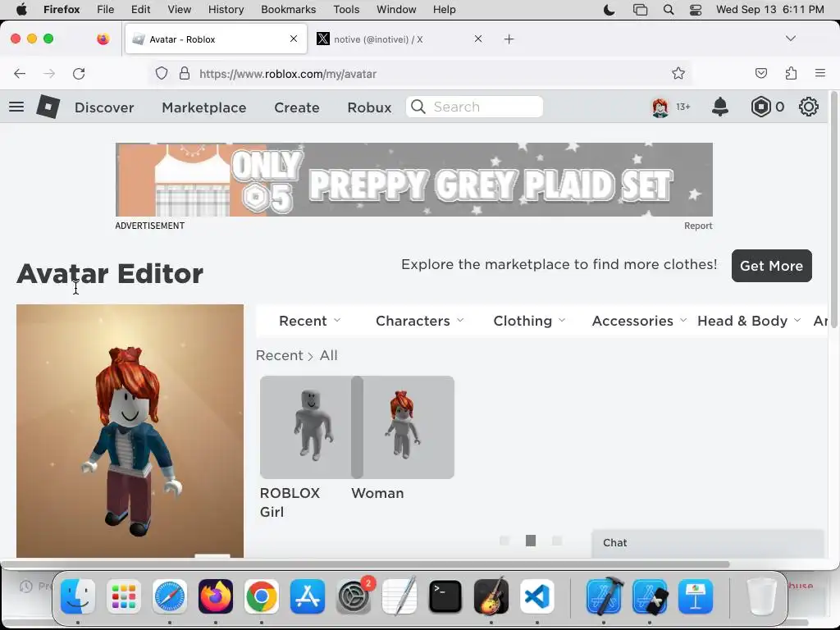
Task: Open the Robux balance icon
Action: pos(760,107)
